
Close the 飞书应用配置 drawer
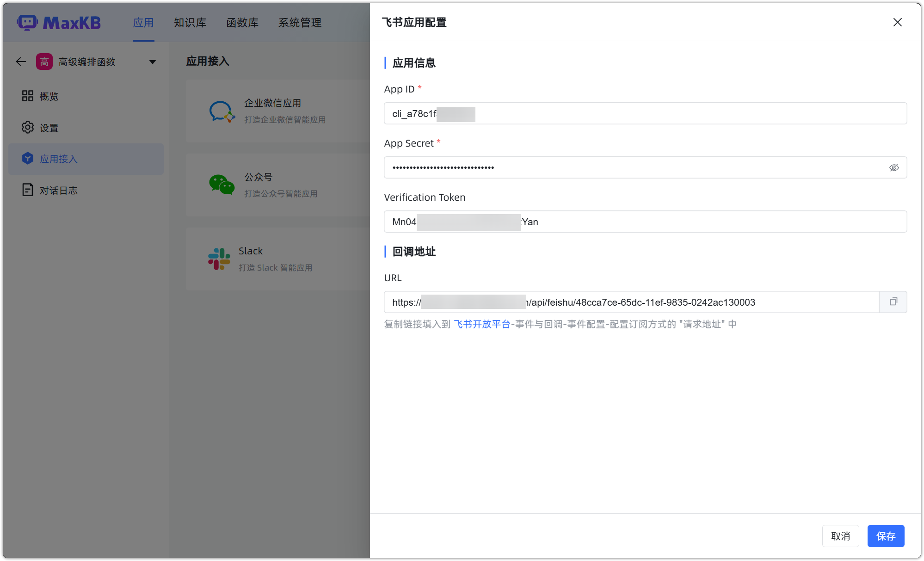(x=897, y=22)
